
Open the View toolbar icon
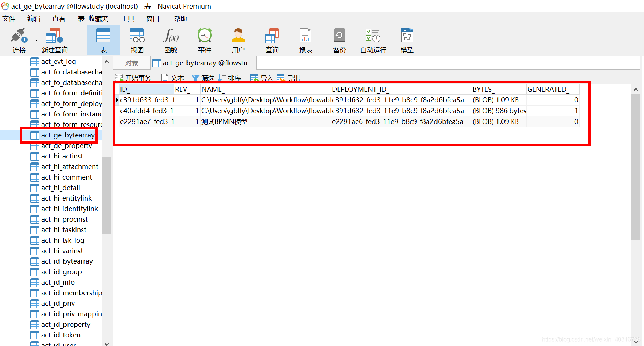pos(137,36)
